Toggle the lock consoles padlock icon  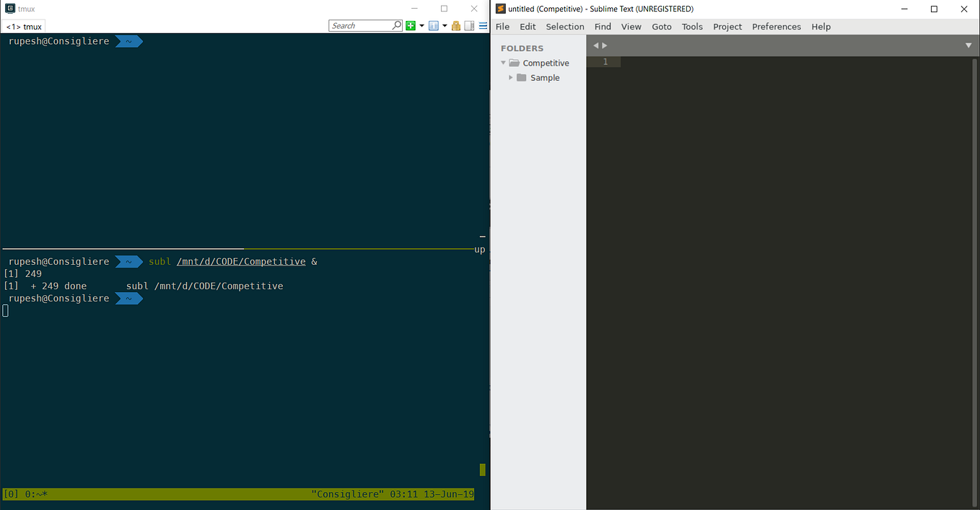[x=456, y=26]
